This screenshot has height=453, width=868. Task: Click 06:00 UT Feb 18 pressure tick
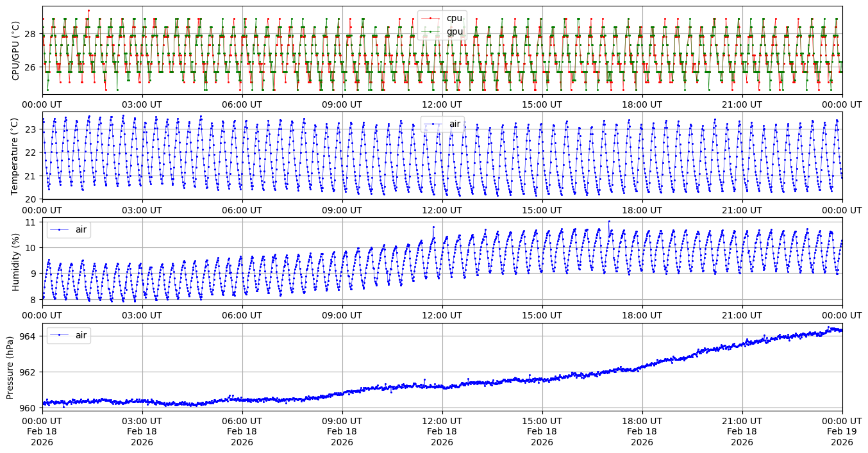tap(242, 421)
